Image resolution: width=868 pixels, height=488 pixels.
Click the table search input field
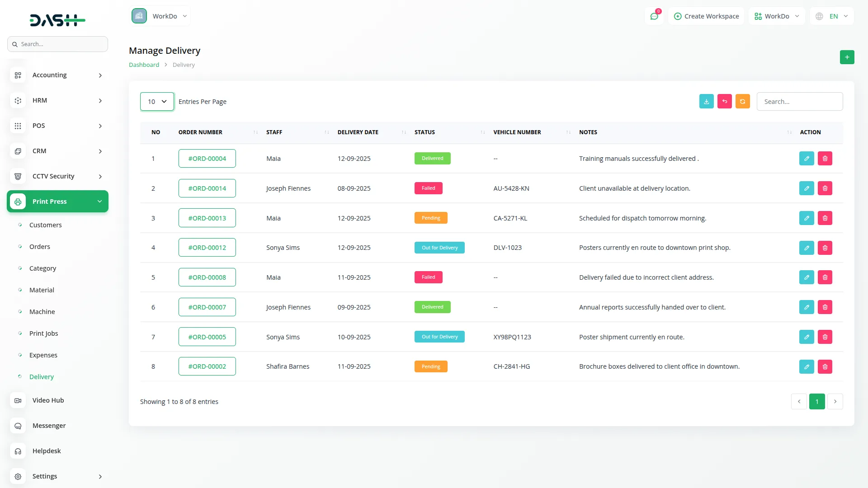799,102
